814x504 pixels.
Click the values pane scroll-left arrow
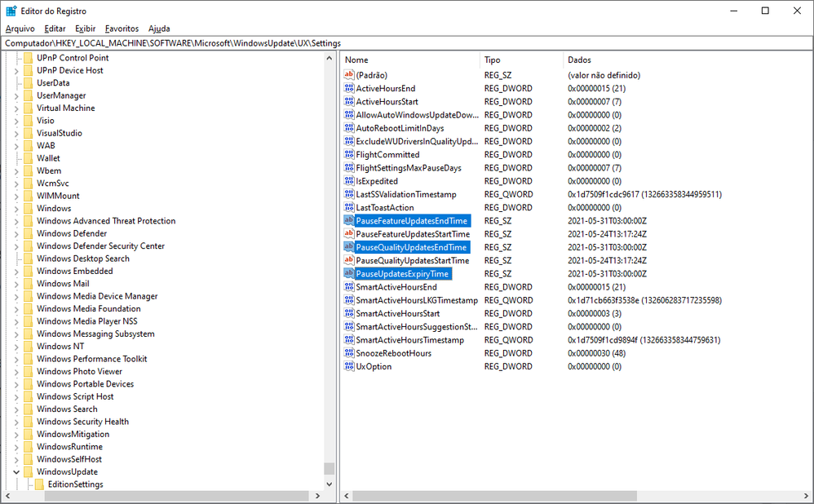pos(347,496)
